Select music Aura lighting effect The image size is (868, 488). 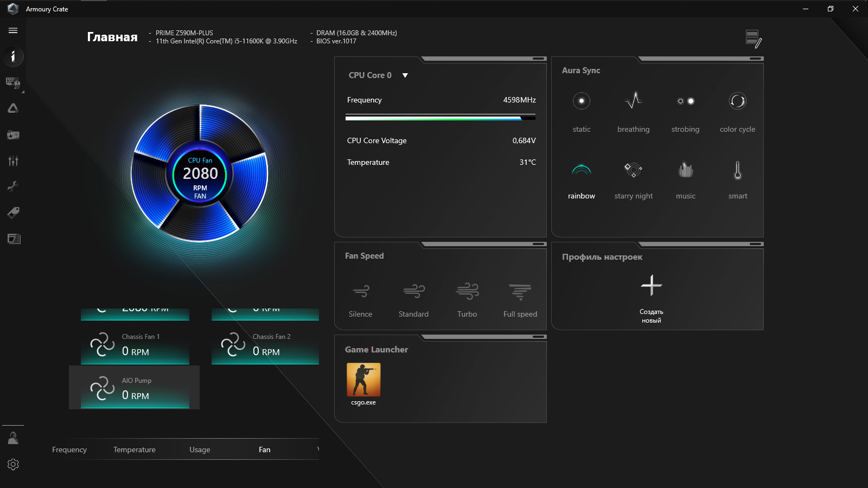tap(686, 180)
